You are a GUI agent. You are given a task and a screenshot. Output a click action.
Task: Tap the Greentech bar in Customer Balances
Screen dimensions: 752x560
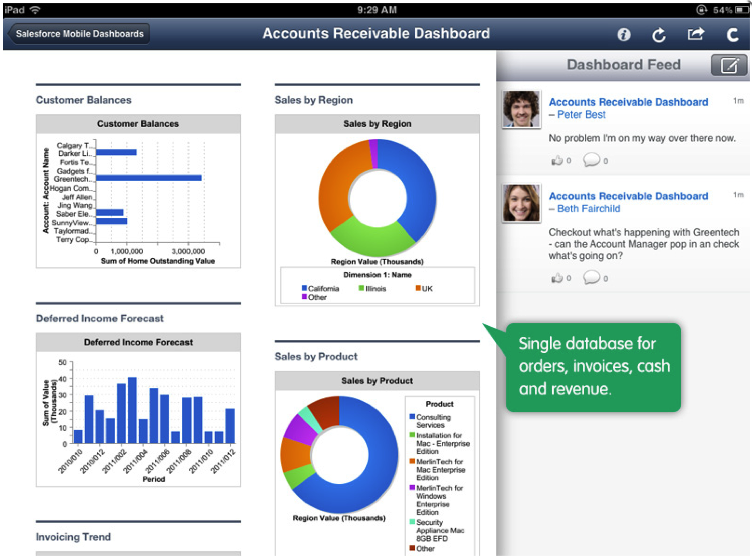tap(148, 178)
